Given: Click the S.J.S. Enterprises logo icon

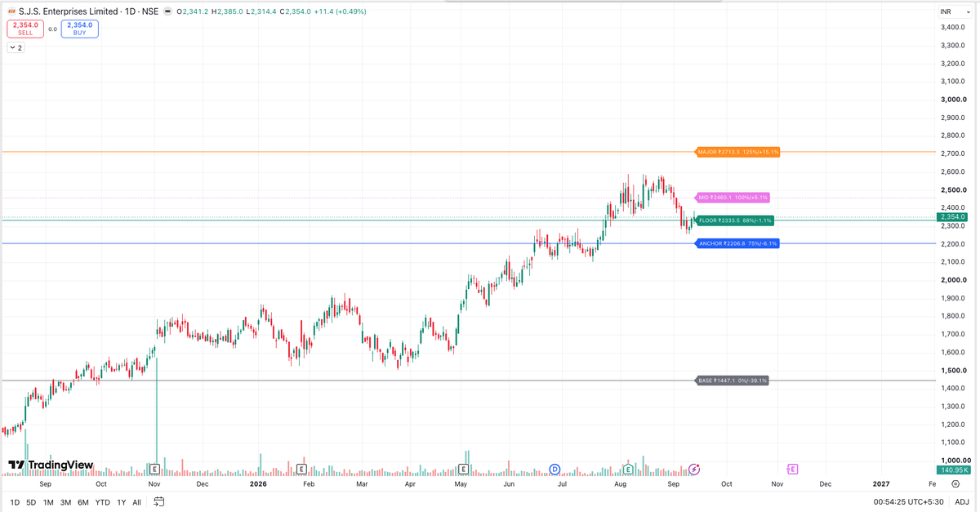Looking at the screenshot, I should pyautogui.click(x=12, y=11).
